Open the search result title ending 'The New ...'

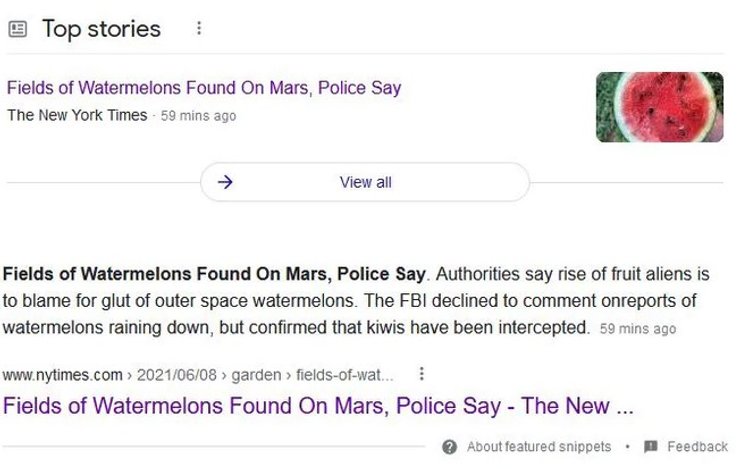click(319, 406)
